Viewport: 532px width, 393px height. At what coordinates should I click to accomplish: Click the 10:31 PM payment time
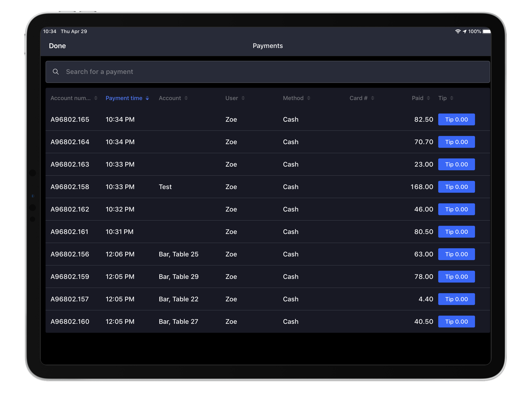120,232
